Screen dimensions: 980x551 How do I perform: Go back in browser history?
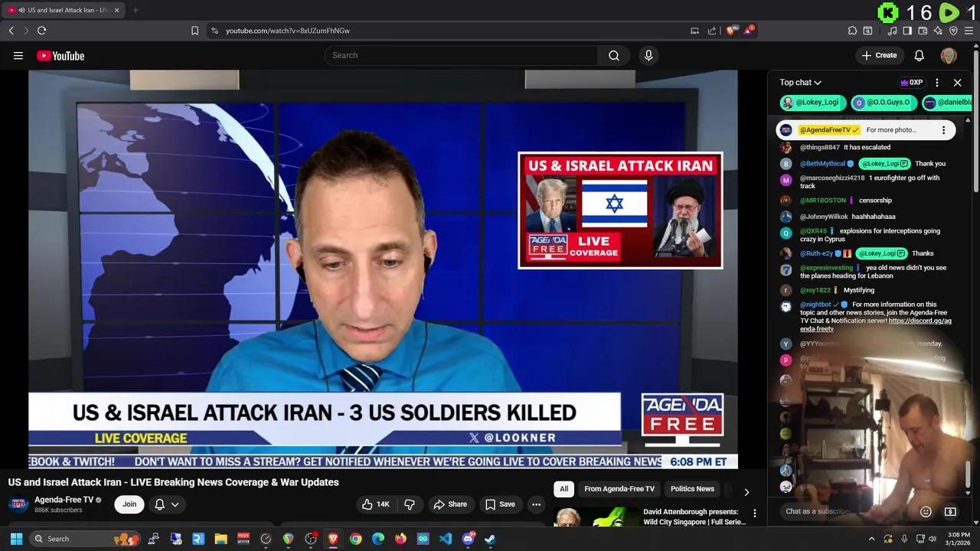click(11, 31)
